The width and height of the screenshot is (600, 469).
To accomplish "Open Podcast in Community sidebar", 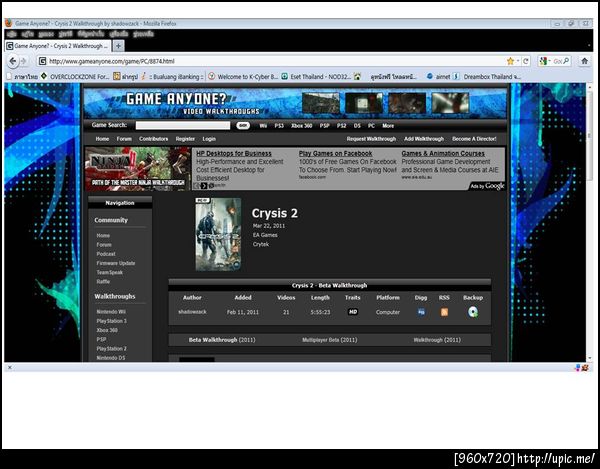I will pyautogui.click(x=106, y=254).
